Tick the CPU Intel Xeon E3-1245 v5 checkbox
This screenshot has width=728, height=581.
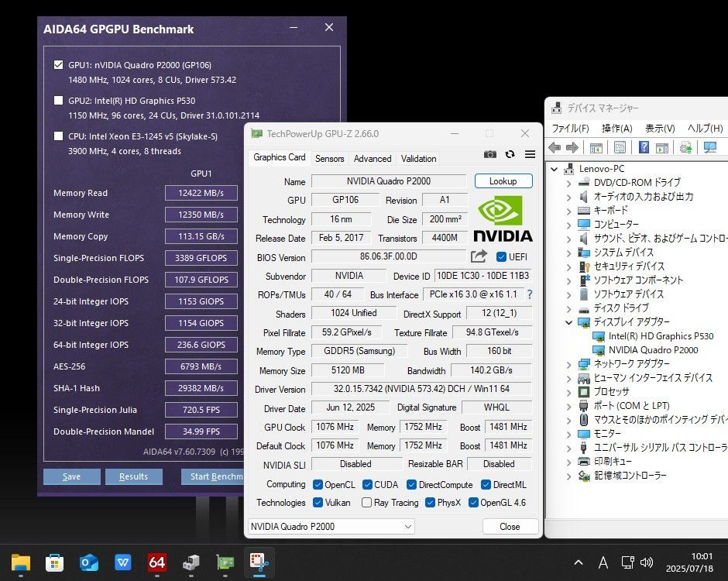(x=59, y=136)
